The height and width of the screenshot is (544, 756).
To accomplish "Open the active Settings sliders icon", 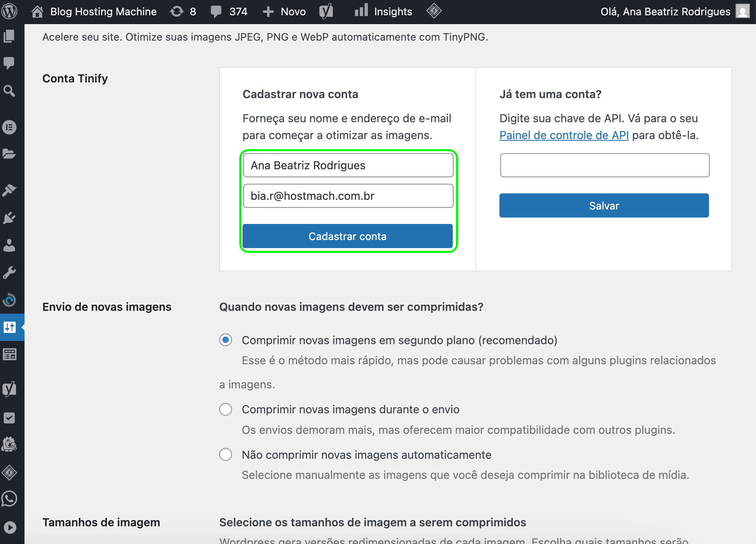I will [10, 327].
